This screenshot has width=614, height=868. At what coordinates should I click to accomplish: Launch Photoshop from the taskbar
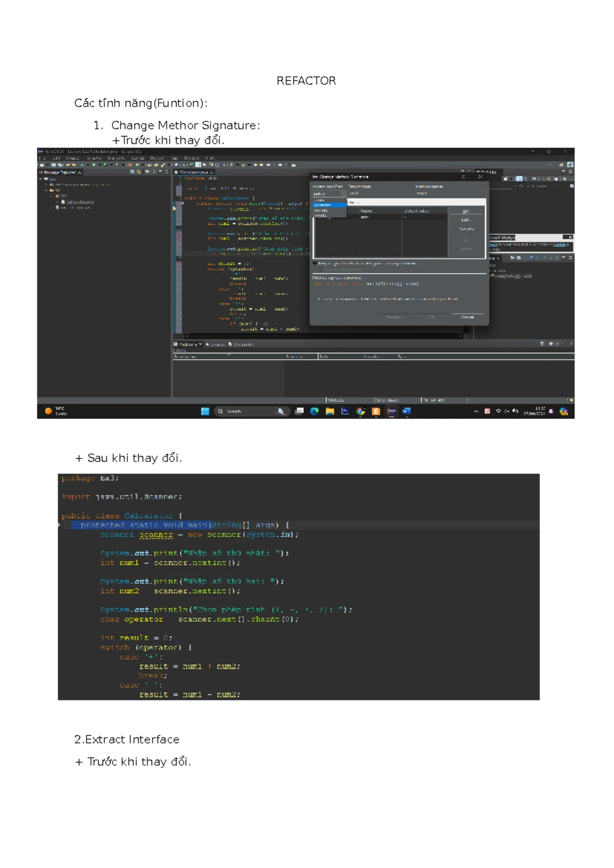(x=345, y=411)
